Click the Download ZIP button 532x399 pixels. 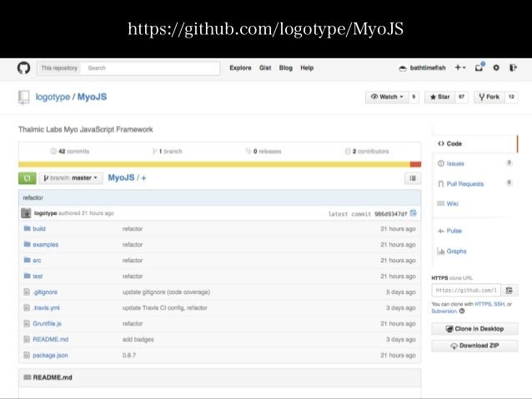[x=474, y=346]
